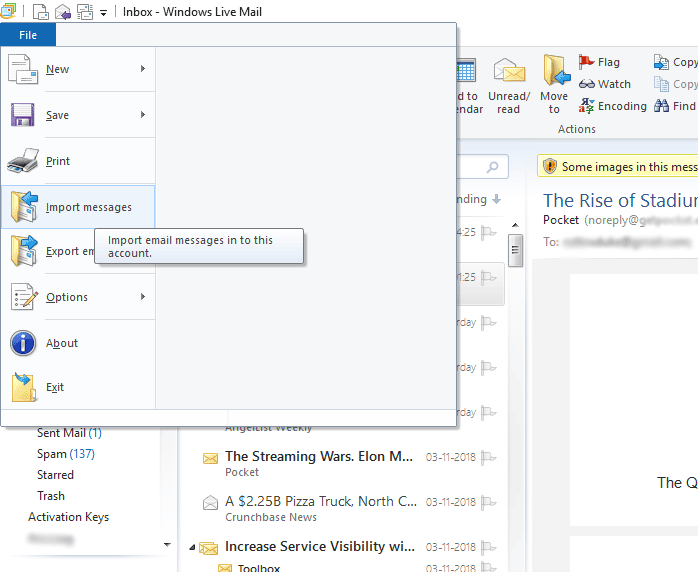The image size is (698, 572).
Task: Click the About icon in File menu
Action: [23, 343]
